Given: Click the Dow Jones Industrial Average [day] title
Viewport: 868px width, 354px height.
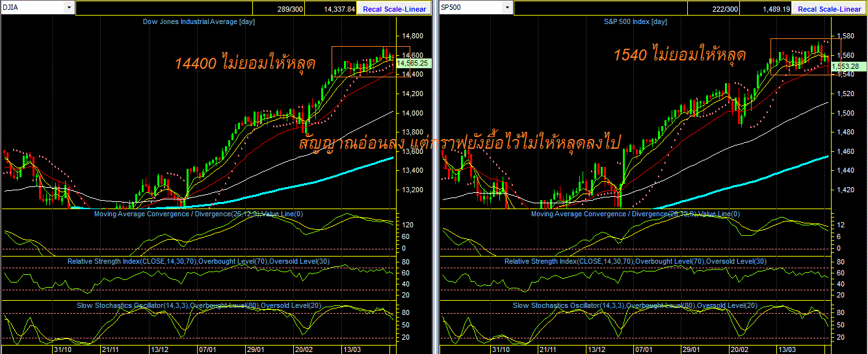Looking at the screenshot, I should pyautogui.click(x=199, y=21).
